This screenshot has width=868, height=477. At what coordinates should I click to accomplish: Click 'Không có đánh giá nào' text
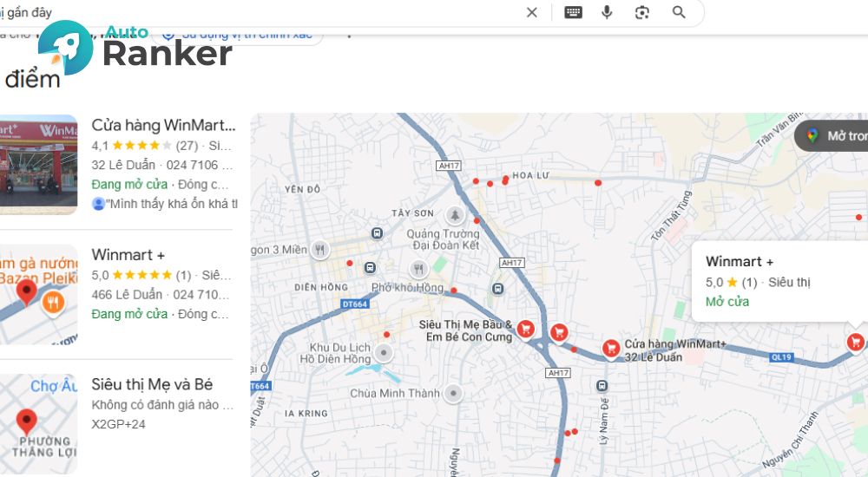155,405
